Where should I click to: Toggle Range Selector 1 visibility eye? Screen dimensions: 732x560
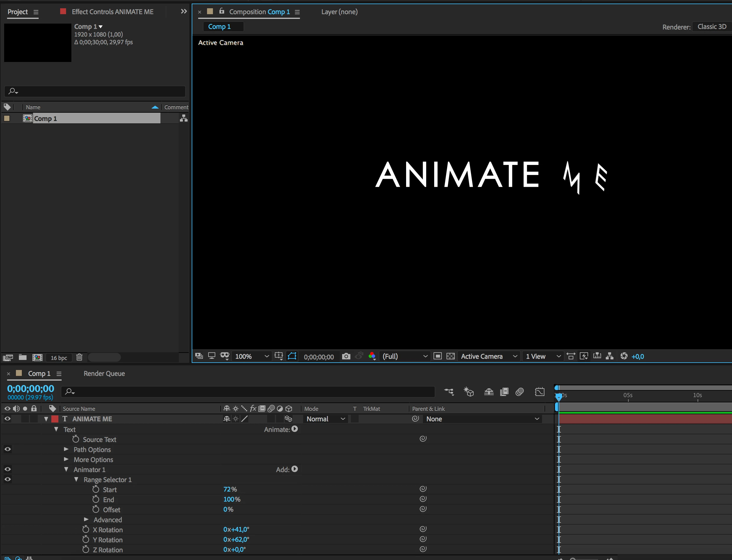tap(7, 479)
